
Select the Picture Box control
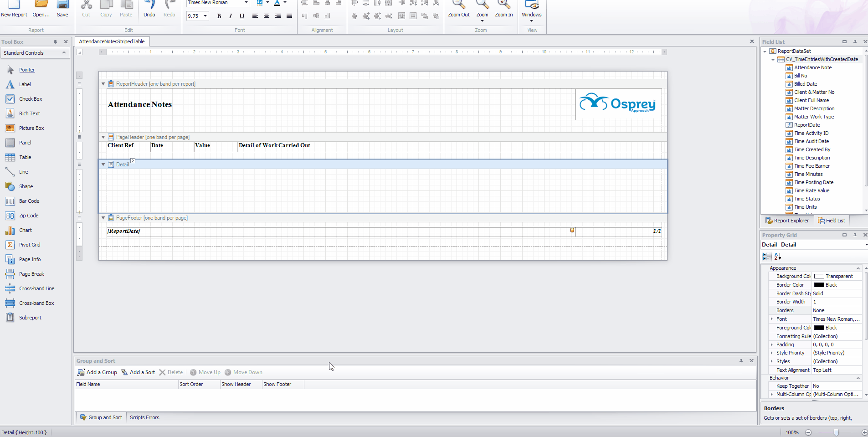pyautogui.click(x=31, y=128)
